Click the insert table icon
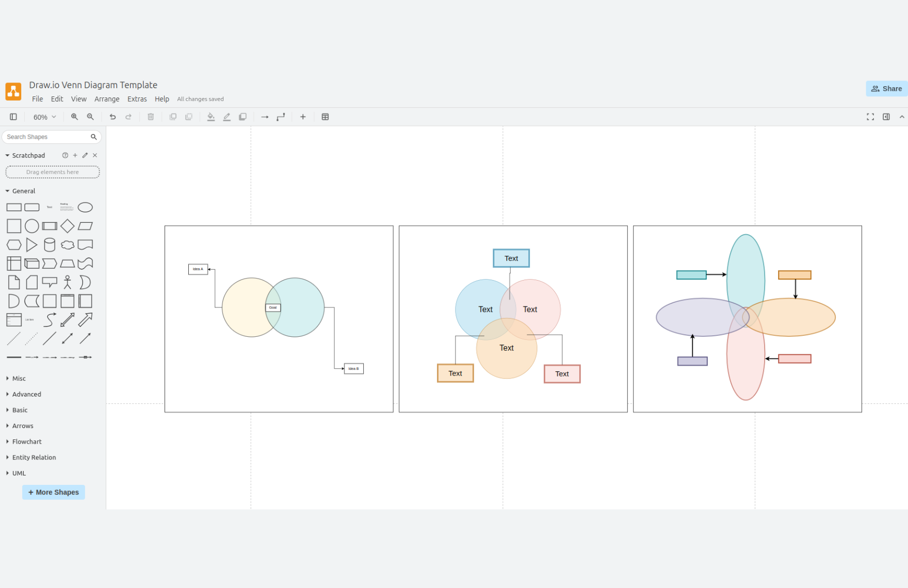The height and width of the screenshot is (588, 908). 325,117
